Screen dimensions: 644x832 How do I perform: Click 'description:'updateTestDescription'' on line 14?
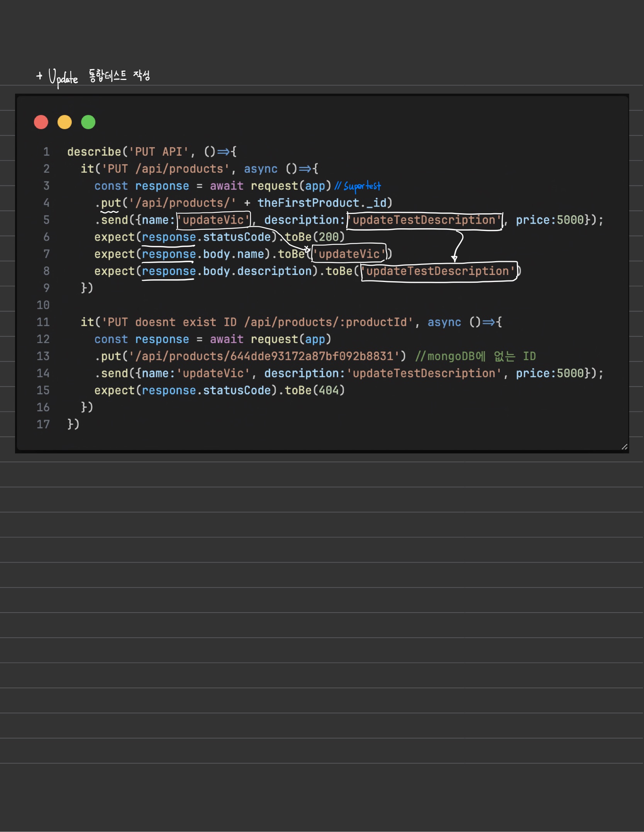tap(383, 373)
